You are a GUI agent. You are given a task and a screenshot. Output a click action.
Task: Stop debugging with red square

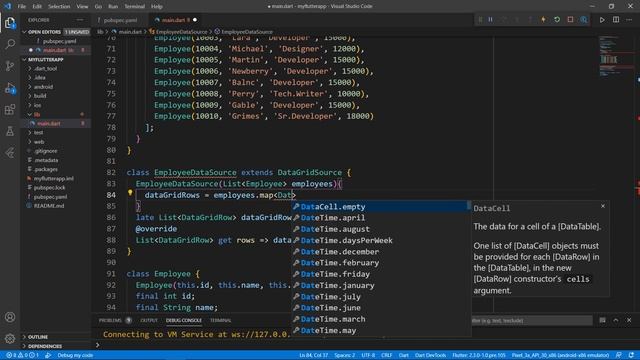[570, 20]
